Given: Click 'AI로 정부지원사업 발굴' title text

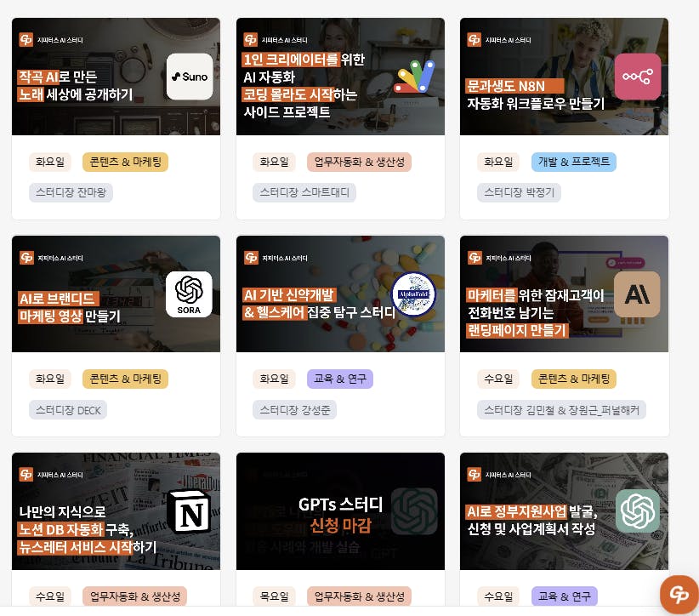Looking at the screenshot, I should (531, 511).
